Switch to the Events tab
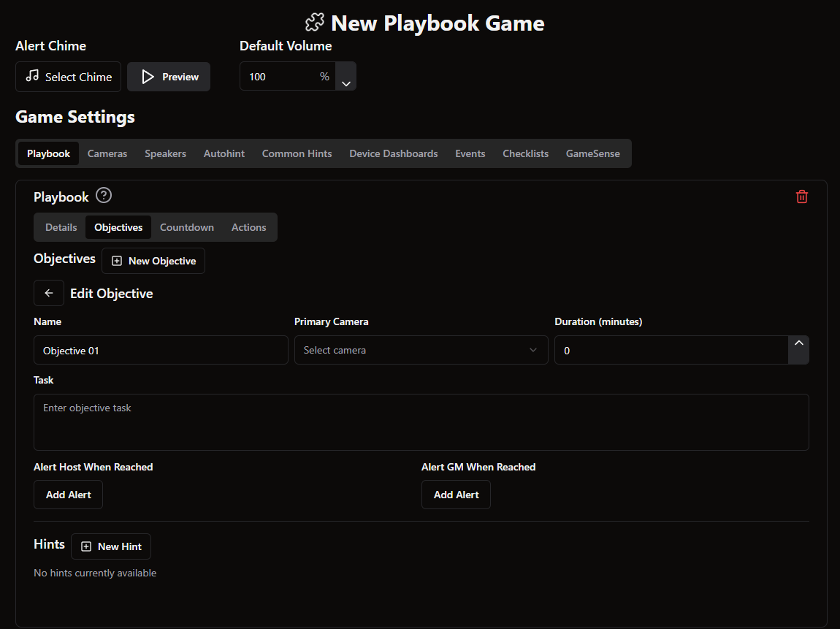Image resolution: width=840 pixels, height=629 pixels. [470, 153]
